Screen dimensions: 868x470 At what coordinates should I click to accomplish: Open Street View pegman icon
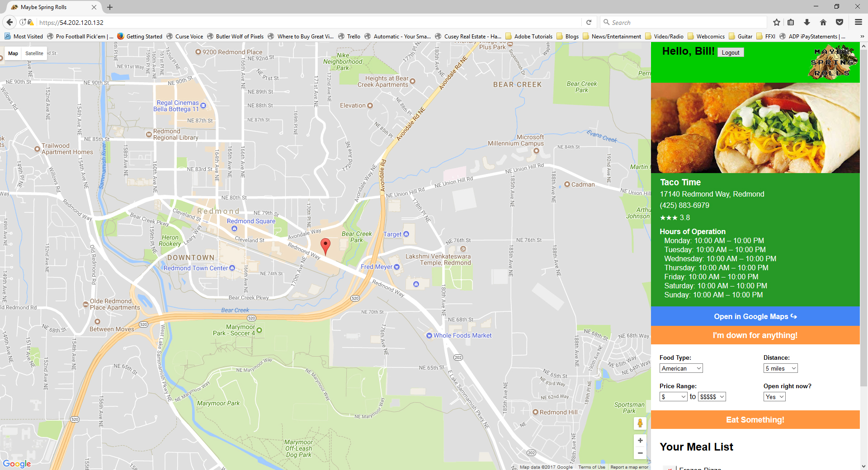click(x=640, y=423)
